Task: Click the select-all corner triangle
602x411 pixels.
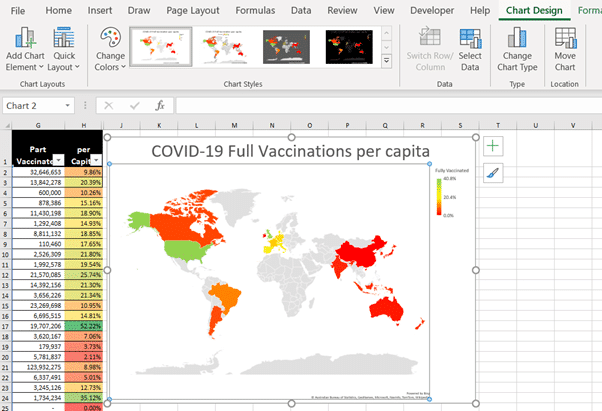Action: (6, 125)
